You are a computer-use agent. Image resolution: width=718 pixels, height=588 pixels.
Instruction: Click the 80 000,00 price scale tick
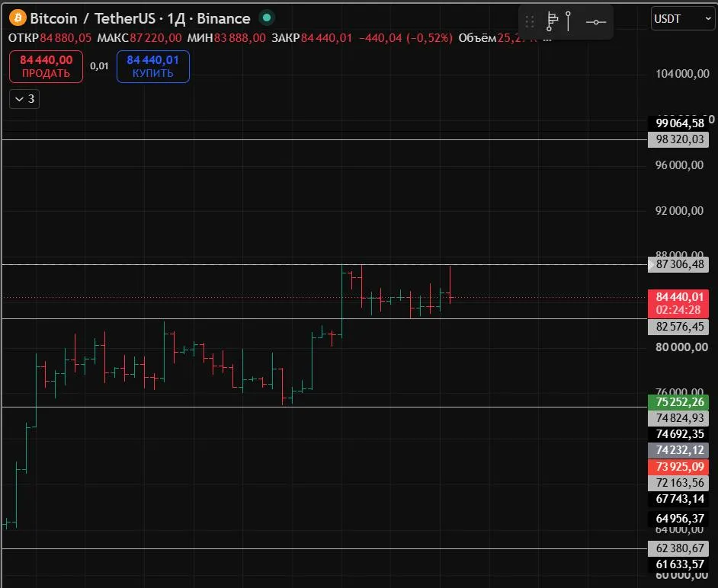tap(682, 347)
